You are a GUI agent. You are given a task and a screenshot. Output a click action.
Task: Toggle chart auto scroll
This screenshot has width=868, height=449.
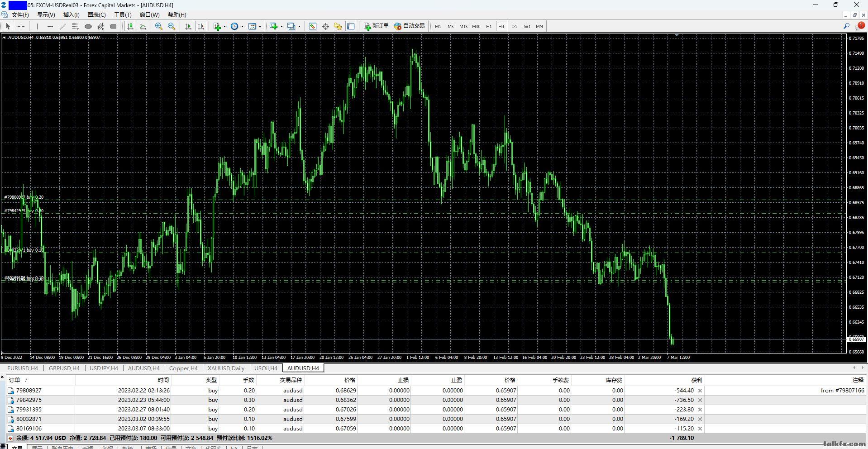click(188, 26)
